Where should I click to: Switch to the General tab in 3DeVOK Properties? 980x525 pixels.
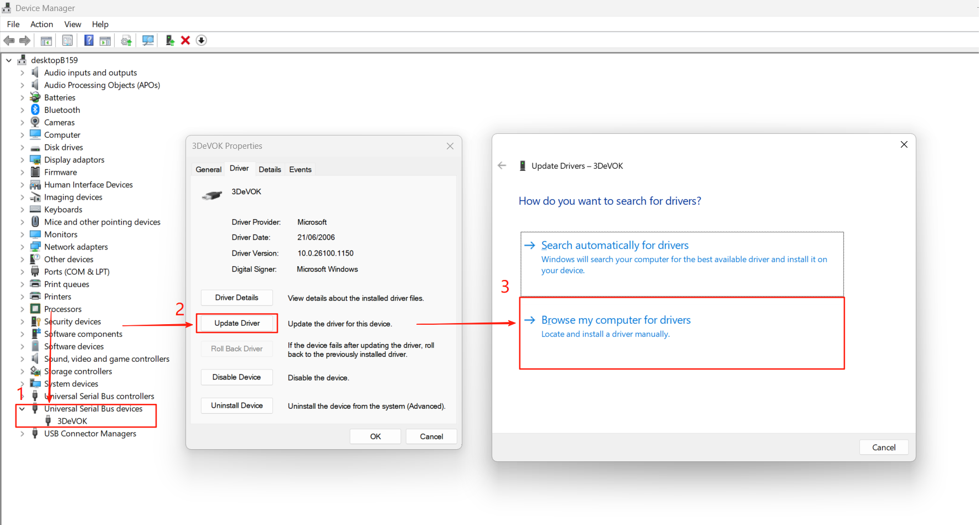(x=208, y=169)
